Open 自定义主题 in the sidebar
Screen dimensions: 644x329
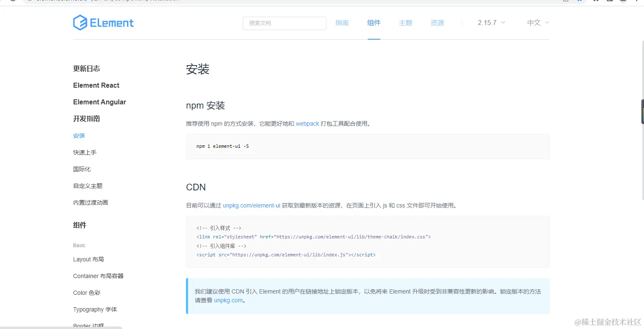pyautogui.click(x=88, y=186)
